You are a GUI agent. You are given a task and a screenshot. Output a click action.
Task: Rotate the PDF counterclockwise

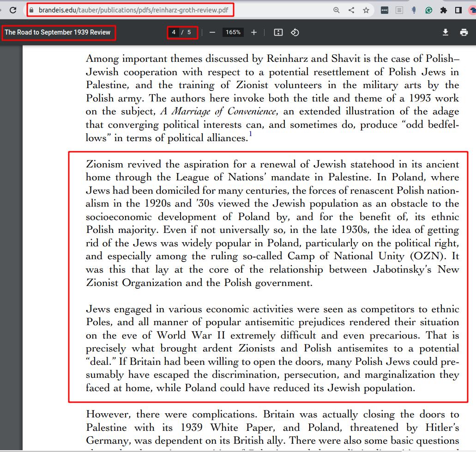(295, 32)
